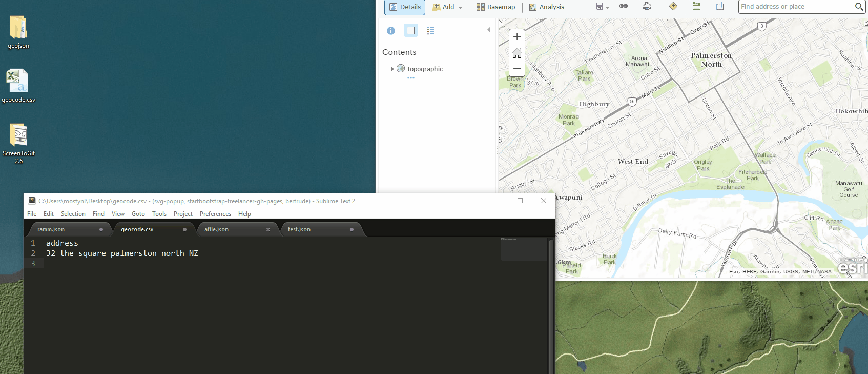
Task: Zoom out on the map
Action: point(517,68)
